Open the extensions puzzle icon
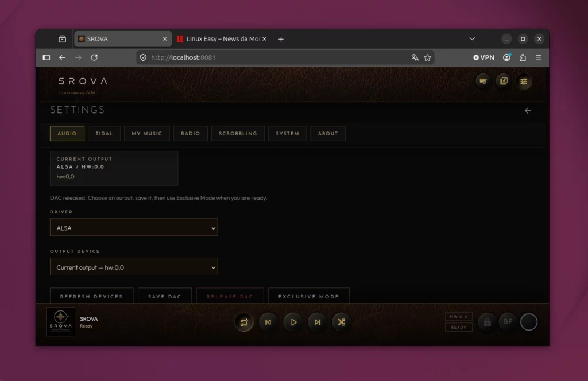The image size is (588, 381). tap(523, 57)
